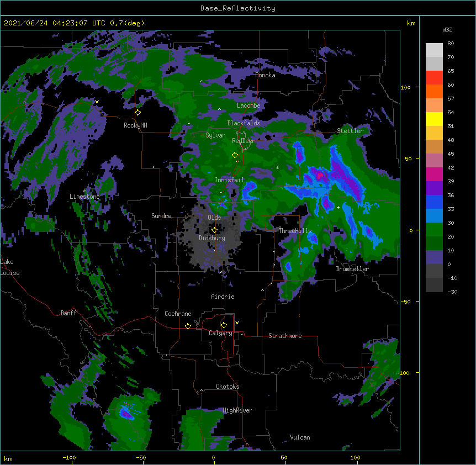Image resolution: width=476 pixels, height=465 pixels.
Task: Click the dBZ legend heading
Action: pyautogui.click(x=447, y=30)
